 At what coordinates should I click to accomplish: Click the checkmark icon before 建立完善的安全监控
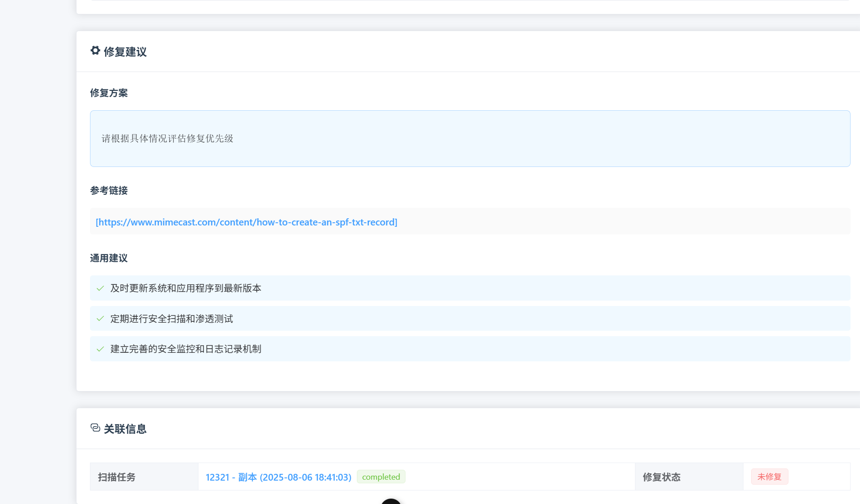click(100, 349)
